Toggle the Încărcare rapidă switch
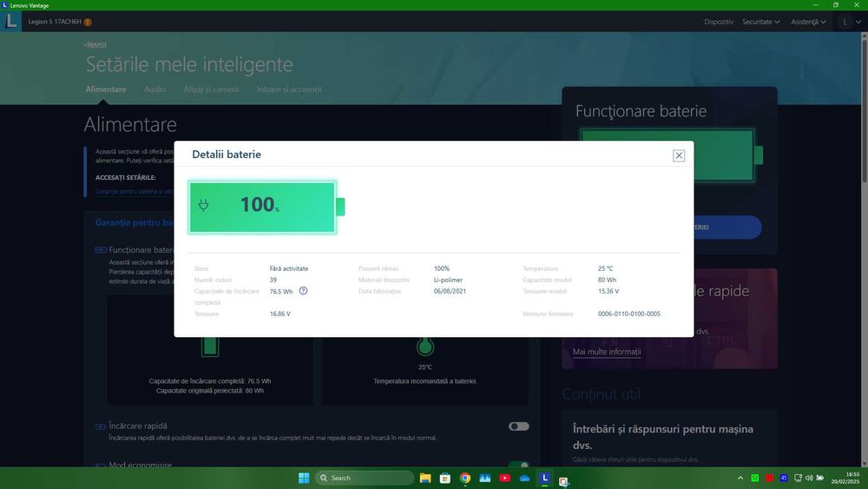 click(x=519, y=426)
